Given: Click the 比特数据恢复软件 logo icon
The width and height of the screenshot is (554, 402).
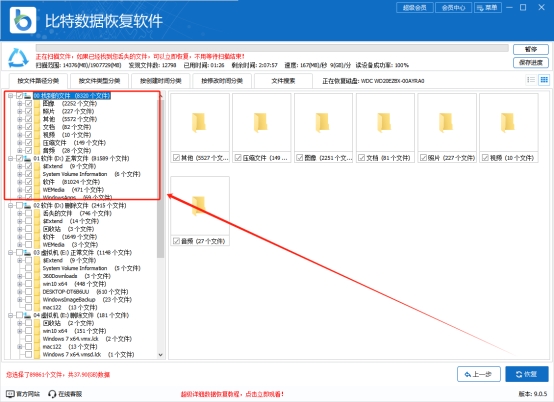Looking at the screenshot, I should coord(23,20).
